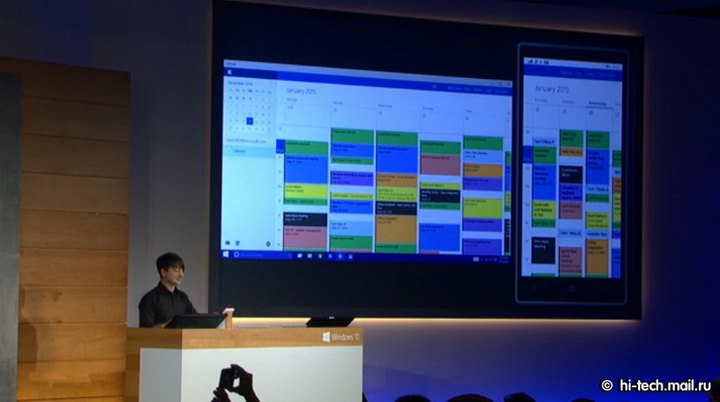The image size is (720, 402).
Task: Select calendar icon beside the sidebar mail icon
Action: 237,243
